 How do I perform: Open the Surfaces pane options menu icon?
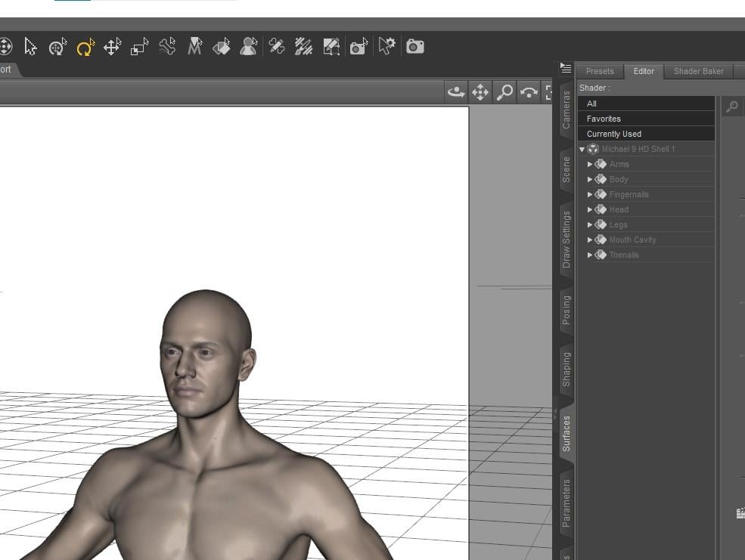pyautogui.click(x=566, y=68)
